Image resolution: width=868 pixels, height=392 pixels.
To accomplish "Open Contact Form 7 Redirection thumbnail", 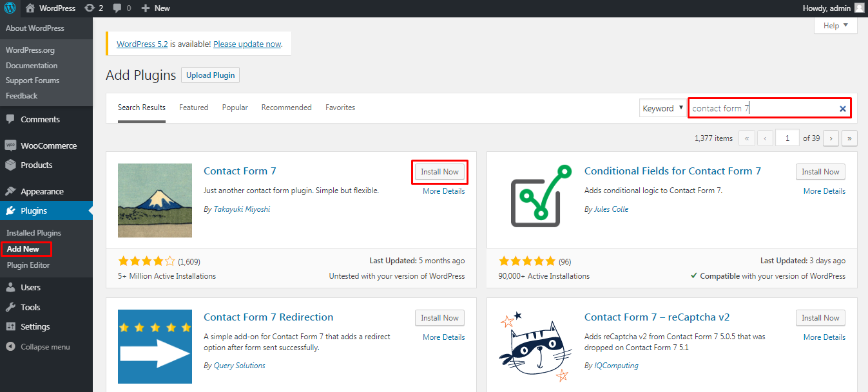I will coord(155,346).
